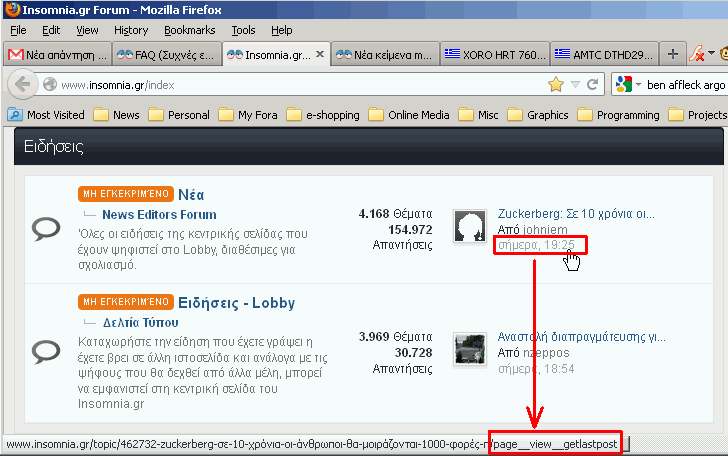This screenshot has width=728, height=456.
Task: Open the Graphics bookmarks folder
Action: (538, 115)
